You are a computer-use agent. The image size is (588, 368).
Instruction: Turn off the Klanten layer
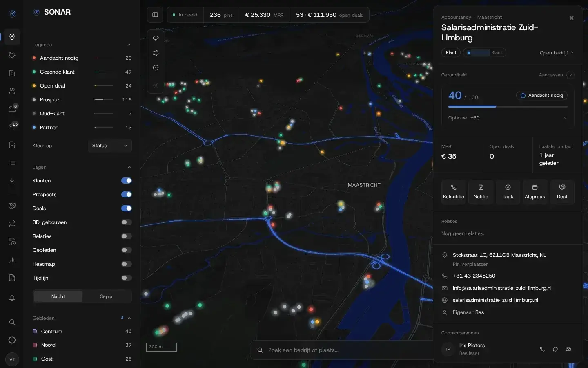127,181
